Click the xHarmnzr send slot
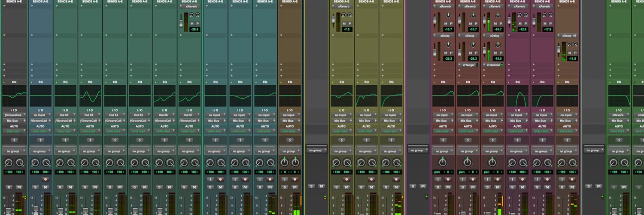The image size is (644, 215). (492, 64)
